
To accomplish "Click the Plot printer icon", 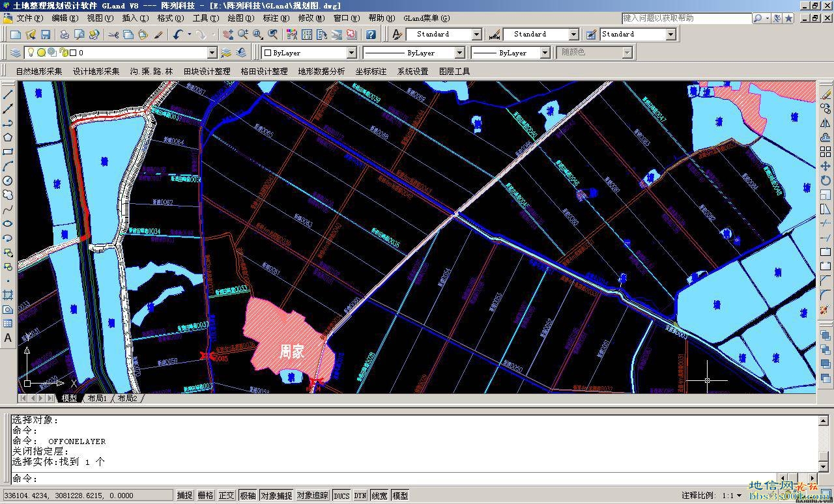I will click(65, 35).
